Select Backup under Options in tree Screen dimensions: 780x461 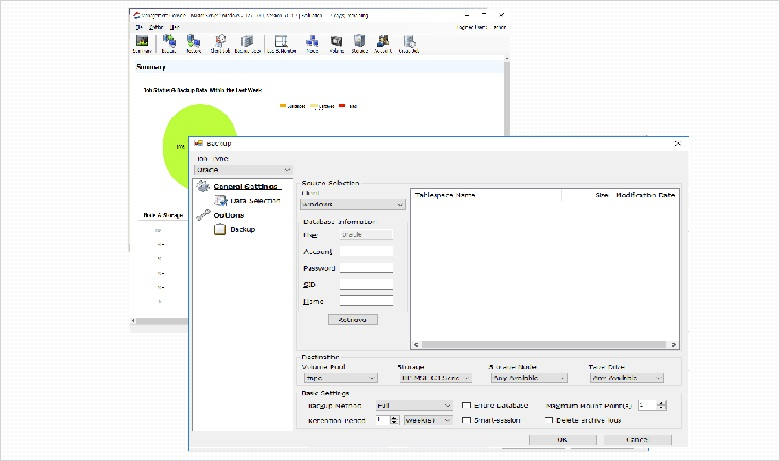click(243, 230)
